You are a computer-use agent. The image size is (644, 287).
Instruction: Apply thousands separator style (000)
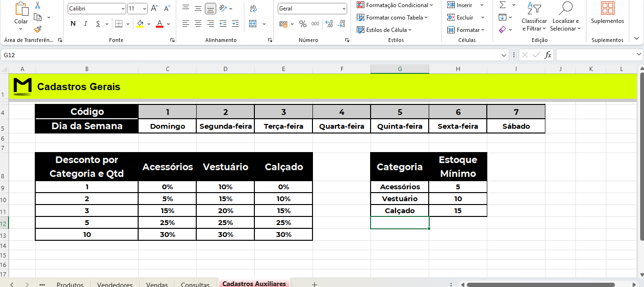(315, 23)
